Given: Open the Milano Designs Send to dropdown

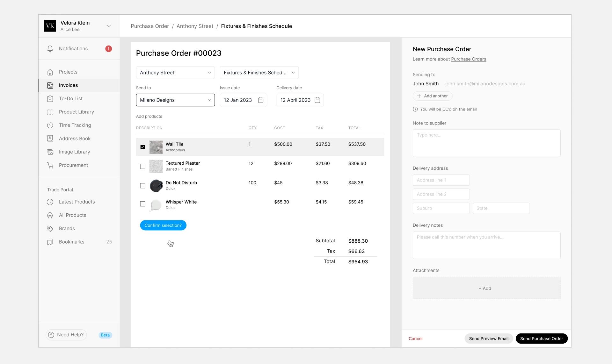Looking at the screenshot, I should (175, 100).
